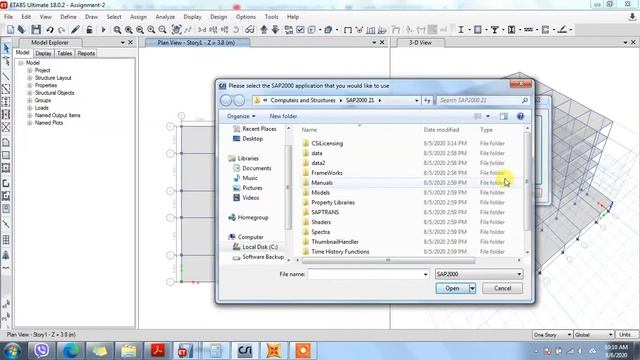
Task: Select the Property Libraries folder
Action: [x=333, y=202]
